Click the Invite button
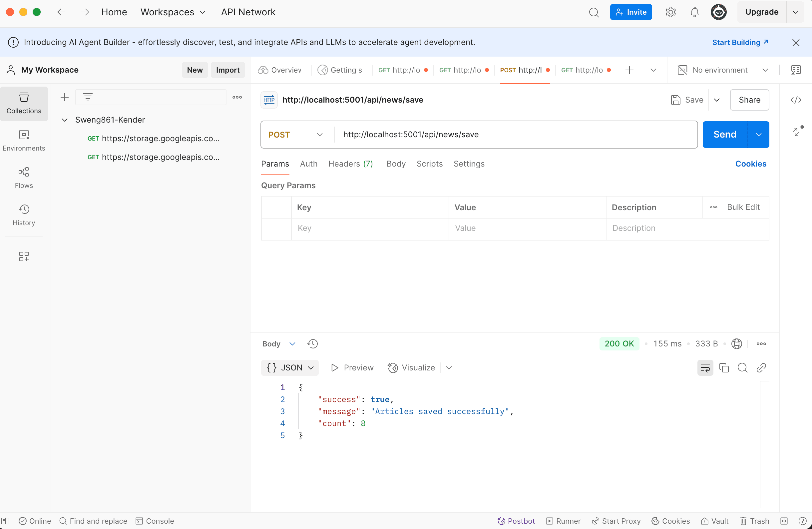 (631, 12)
